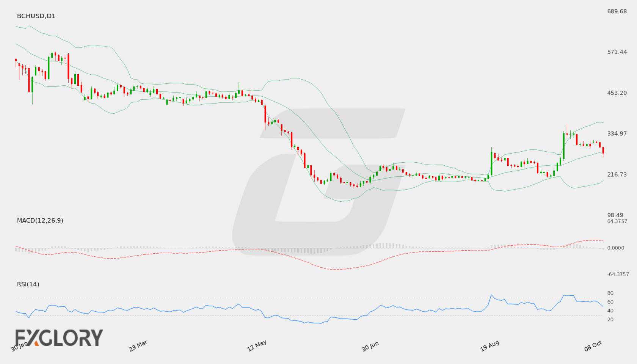Select the RSI(14) indicator label
The height and width of the screenshot is (364, 637).
click(28, 284)
